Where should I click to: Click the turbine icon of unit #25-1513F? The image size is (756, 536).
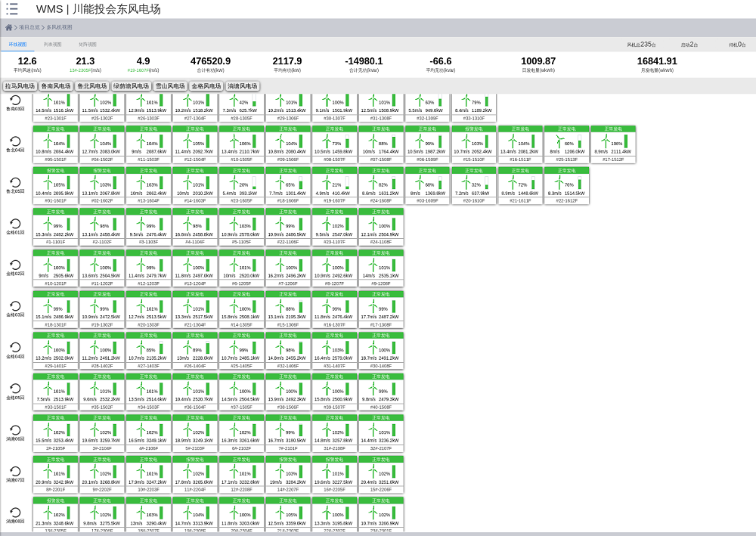coord(560,142)
